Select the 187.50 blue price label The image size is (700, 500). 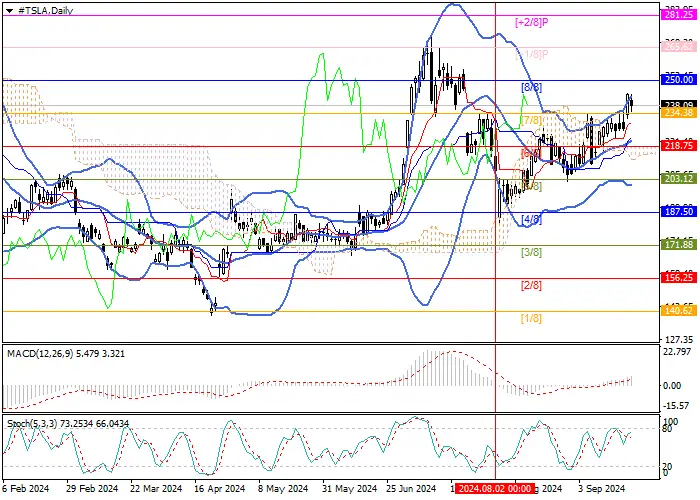click(x=679, y=212)
